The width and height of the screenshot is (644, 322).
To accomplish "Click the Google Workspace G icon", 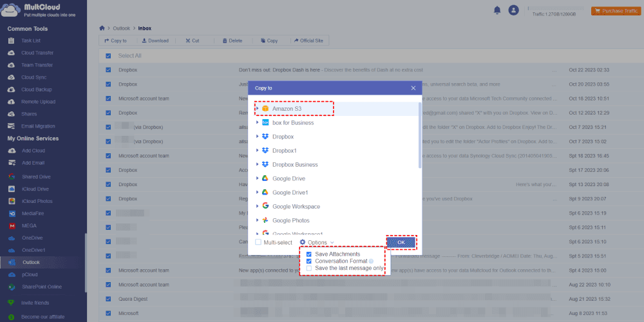I will point(265,206).
